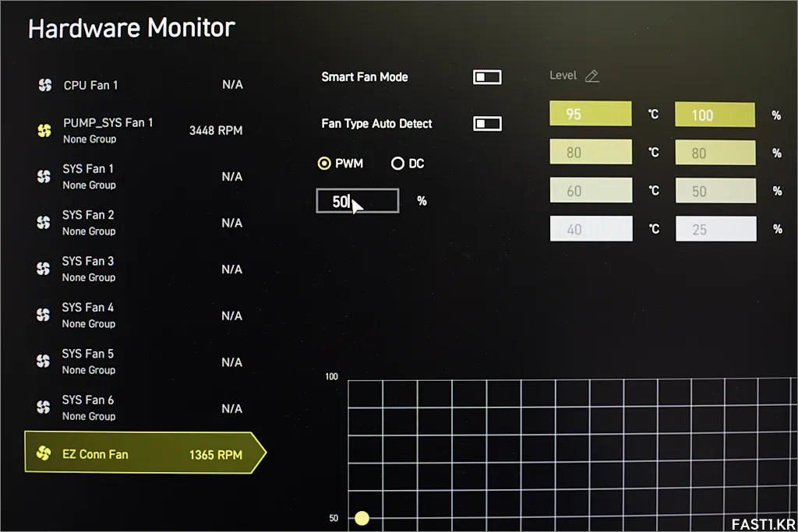798x532 pixels.
Task: Select SYS Fan 2 in the fan list
Action: click(x=140, y=223)
